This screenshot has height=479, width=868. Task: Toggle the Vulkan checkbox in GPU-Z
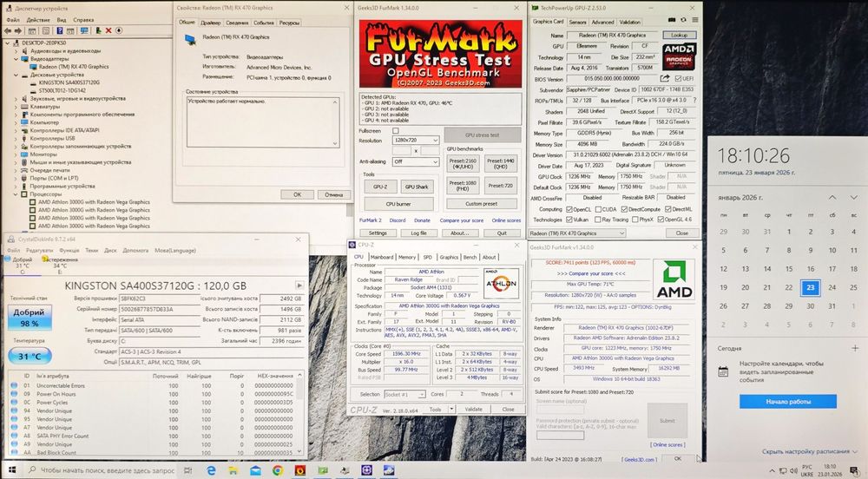(x=569, y=220)
